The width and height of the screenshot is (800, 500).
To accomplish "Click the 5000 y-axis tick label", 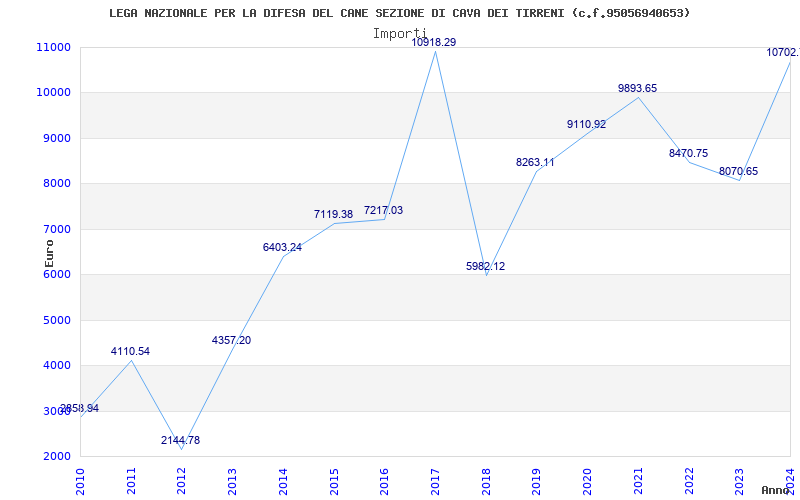I will (x=56, y=320).
